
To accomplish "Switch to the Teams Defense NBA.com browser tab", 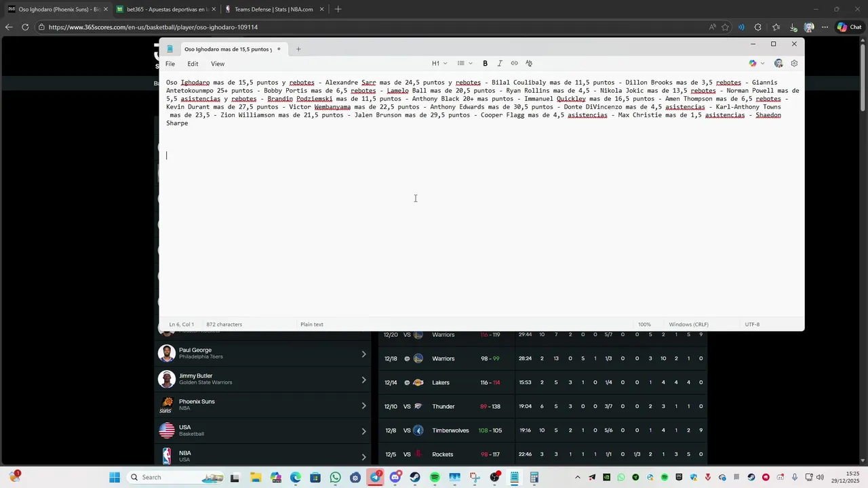I will tap(273, 9).
